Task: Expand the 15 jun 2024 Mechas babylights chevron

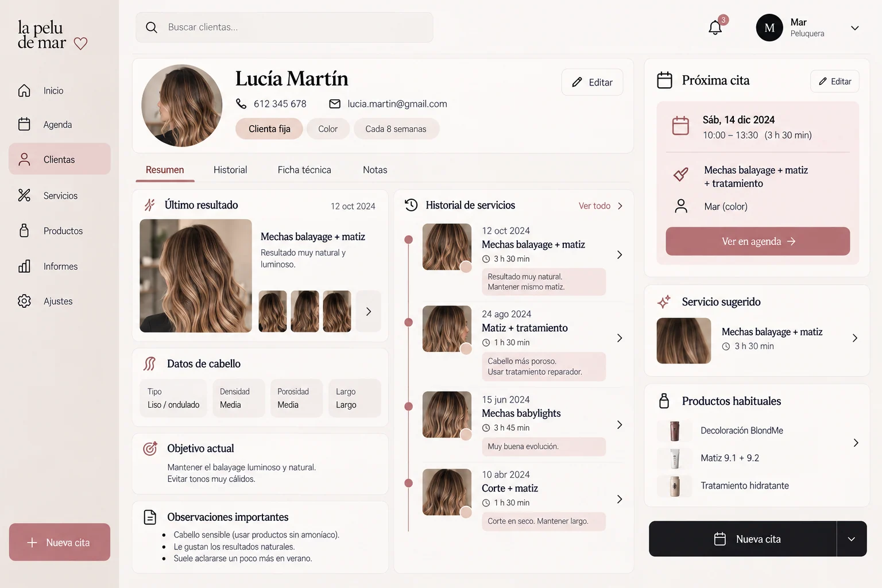Action: [x=620, y=425]
